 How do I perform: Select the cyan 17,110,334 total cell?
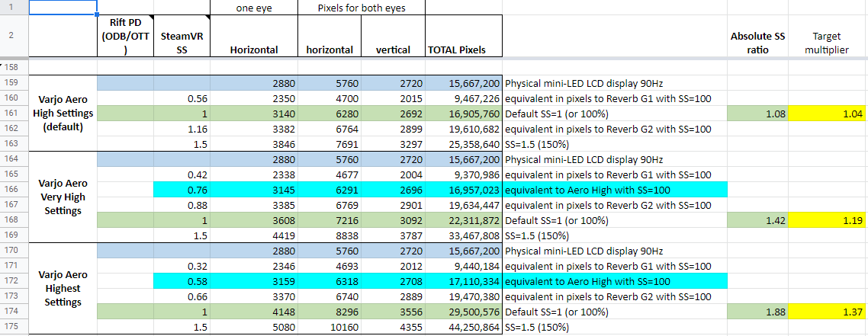[463, 281]
